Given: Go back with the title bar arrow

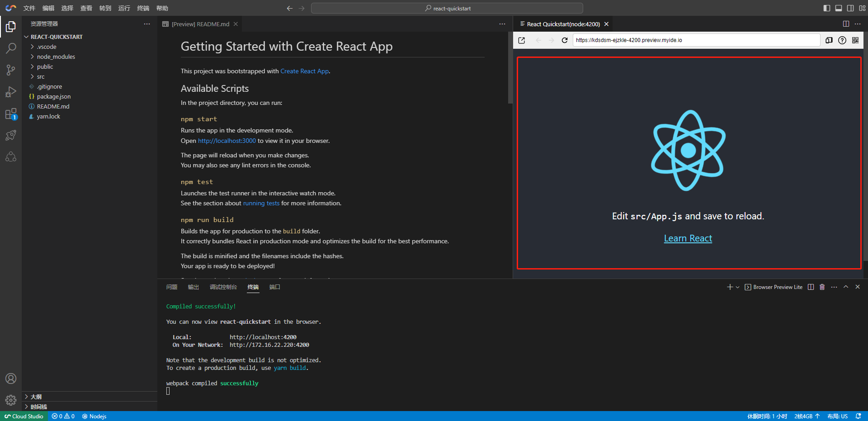Looking at the screenshot, I should (290, 8).
